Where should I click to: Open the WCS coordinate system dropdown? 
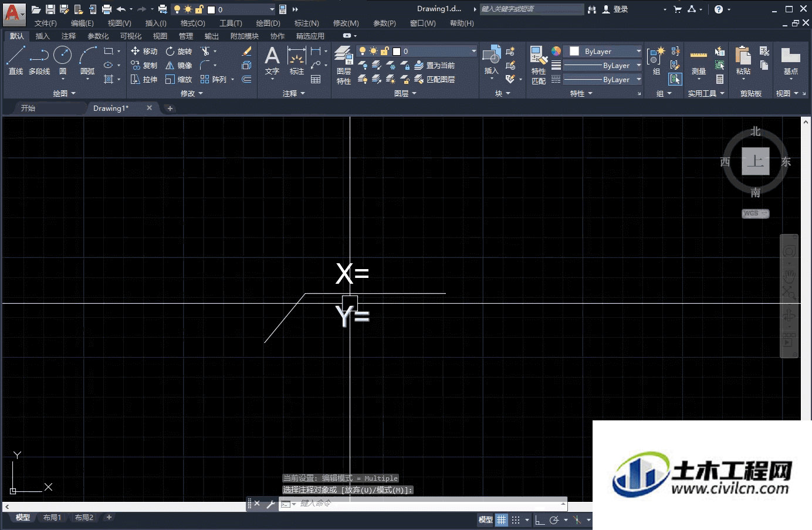755,213
